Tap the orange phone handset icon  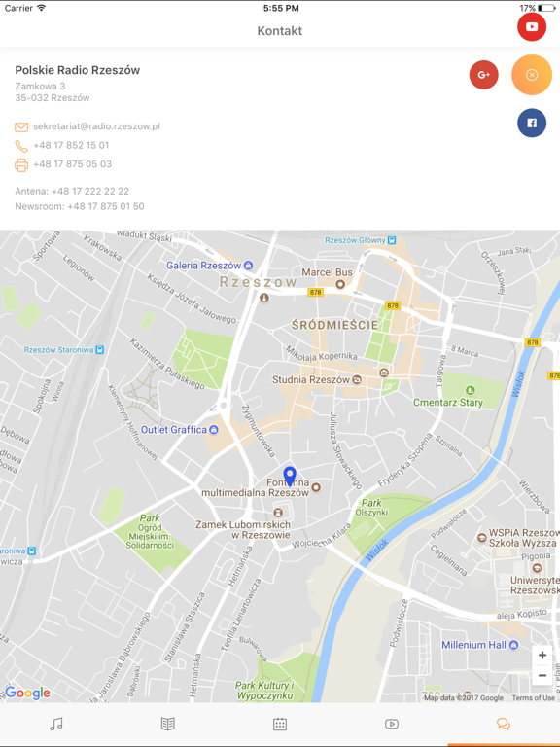point(21,146)
